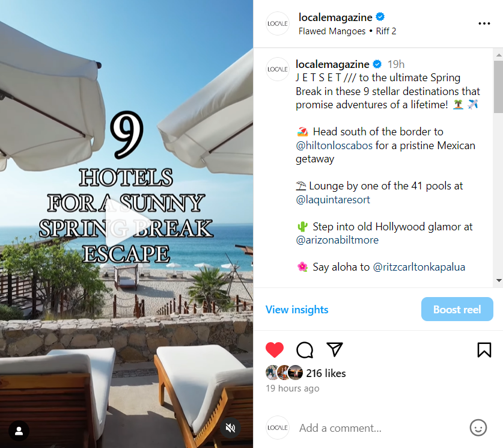The image size is (503, 448).
Task: Save the post with the bookmark icon
Action: tap(484, 350)
